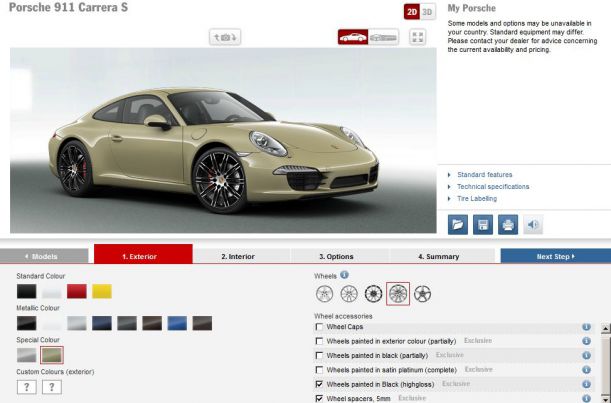Open info for Wheel spacers, 5mm
611x403 pixels.
(x=586, y=398)
